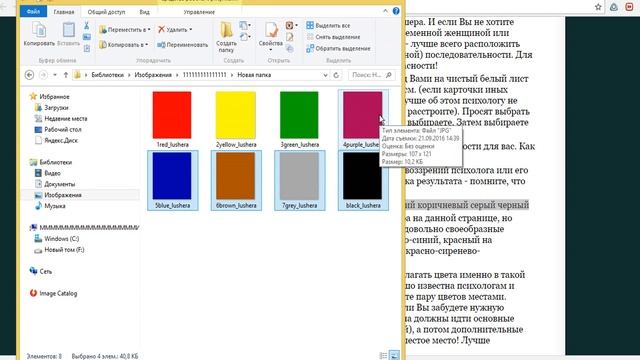This screenshot has width=640, height=360.
Task: Open Переместить в dropdown
Action: (125, 29)
